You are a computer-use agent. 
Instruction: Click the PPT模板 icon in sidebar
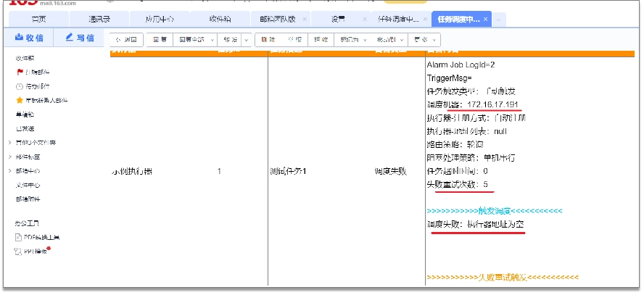tap(18, 252)
